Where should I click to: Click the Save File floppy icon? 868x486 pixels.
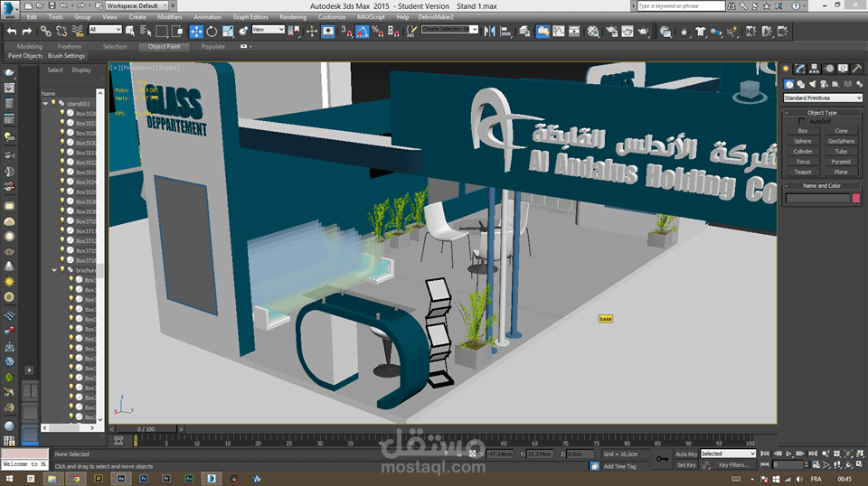[x=52, y=5]
